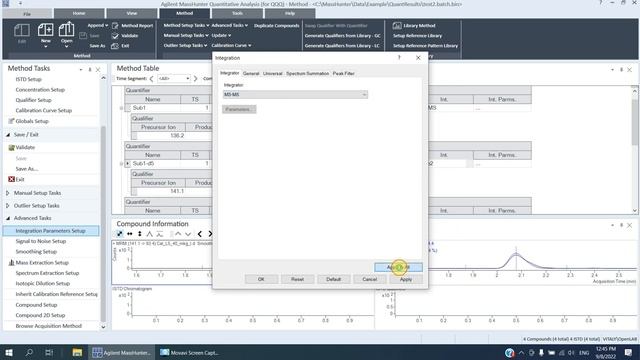Click the Open method icon
The height and width of the screenshot is (360, 640).
pyautogui.click(x=66, y=30)
